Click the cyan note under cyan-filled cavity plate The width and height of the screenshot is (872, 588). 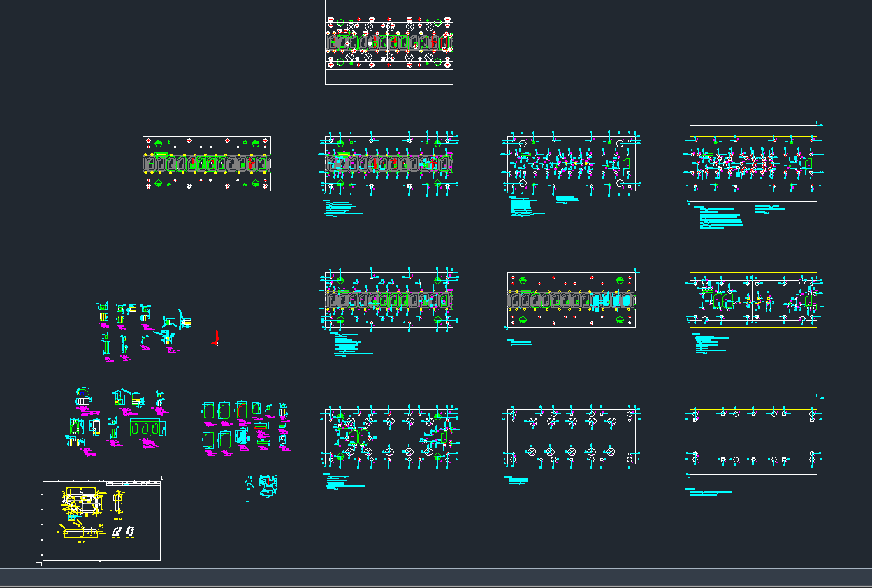(521, 343)
